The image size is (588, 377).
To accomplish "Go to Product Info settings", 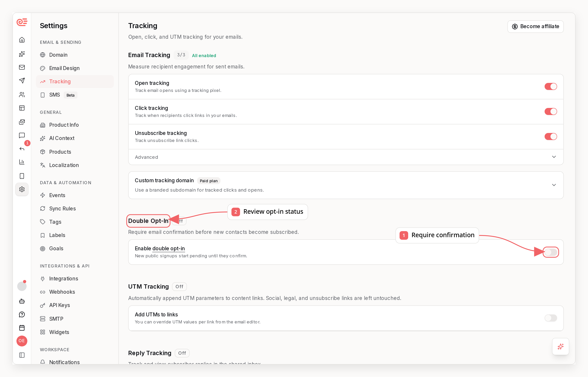I will pyautogui.click(x=75, y=125).
